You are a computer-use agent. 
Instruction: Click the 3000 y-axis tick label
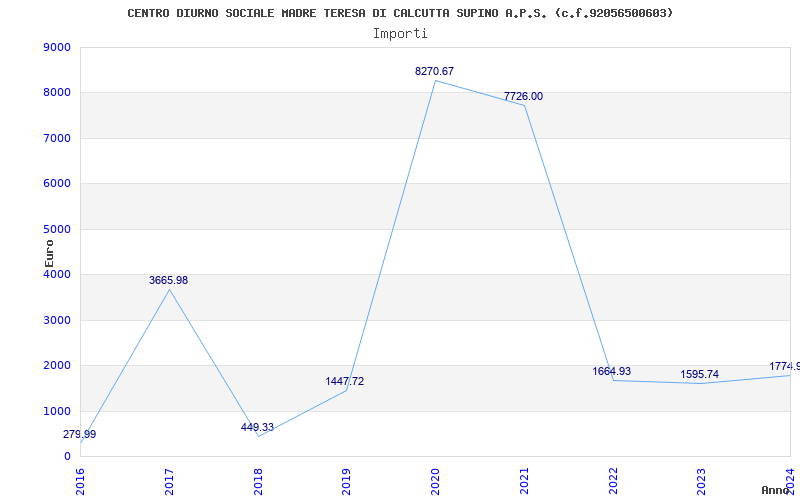[57, 320]
